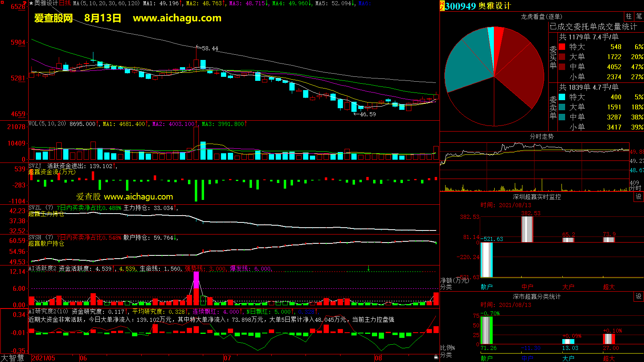The image size is (644, 362).
Task: Click the 日线 period label
Action: click(x=65, y=3)
